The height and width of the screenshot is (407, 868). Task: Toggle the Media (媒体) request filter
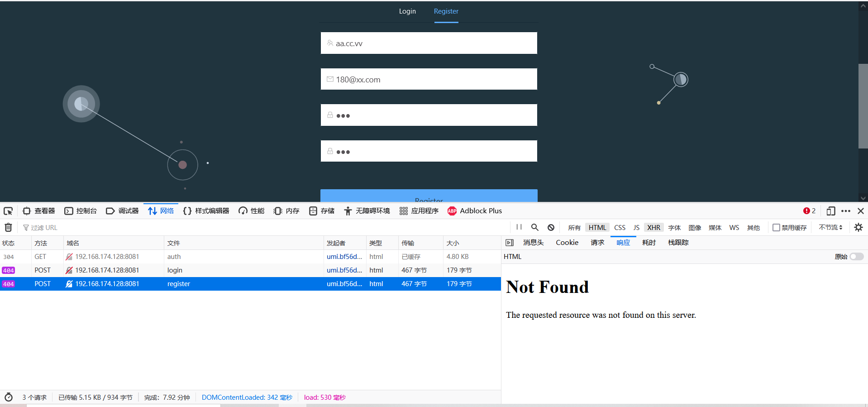pyautogui.click(x=715, y=228)
